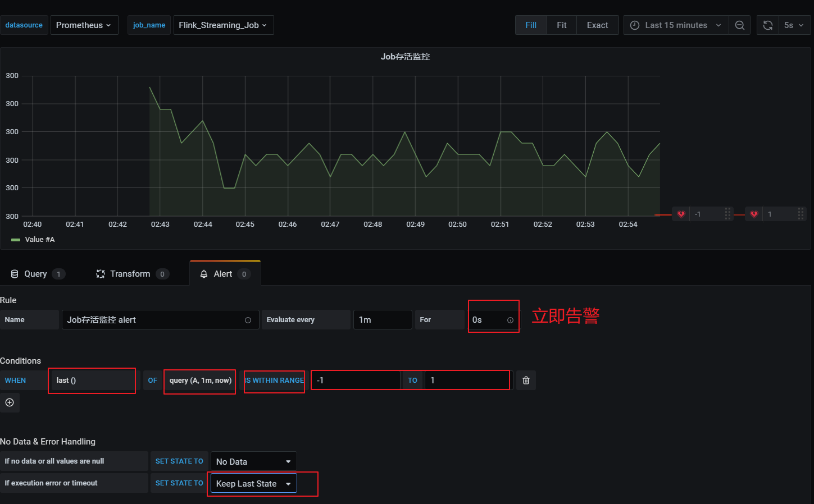Open the Keep Last State dropdown

coord(253,483)
